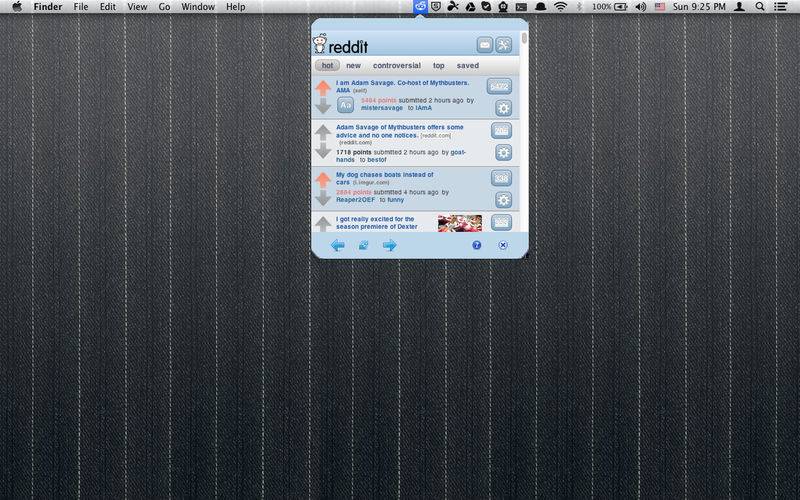The image size is (800, 500).
Task: Upvote the 'My dog chases boats' post
Action: click(x=322, y=180)
